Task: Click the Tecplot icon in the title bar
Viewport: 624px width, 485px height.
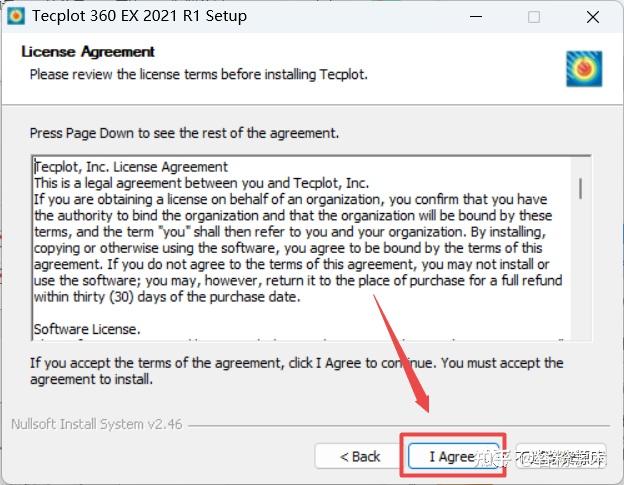Action: tap(15, 16)
